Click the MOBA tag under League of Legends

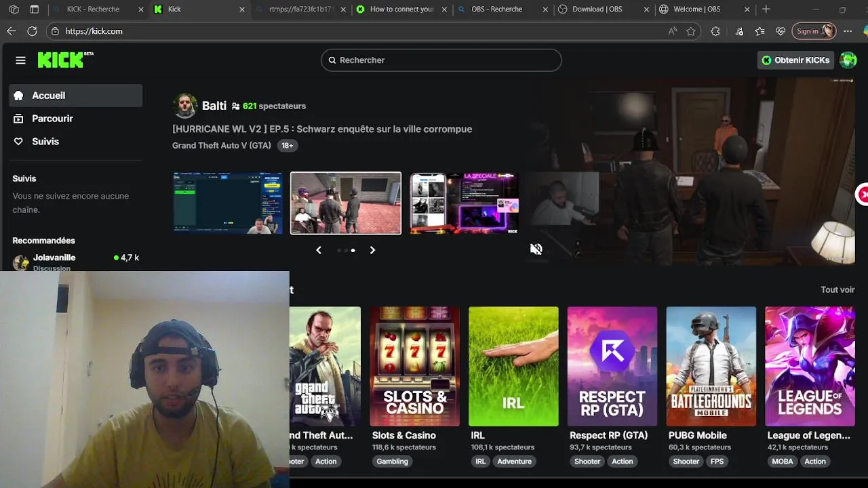click(x=782, y=462)
